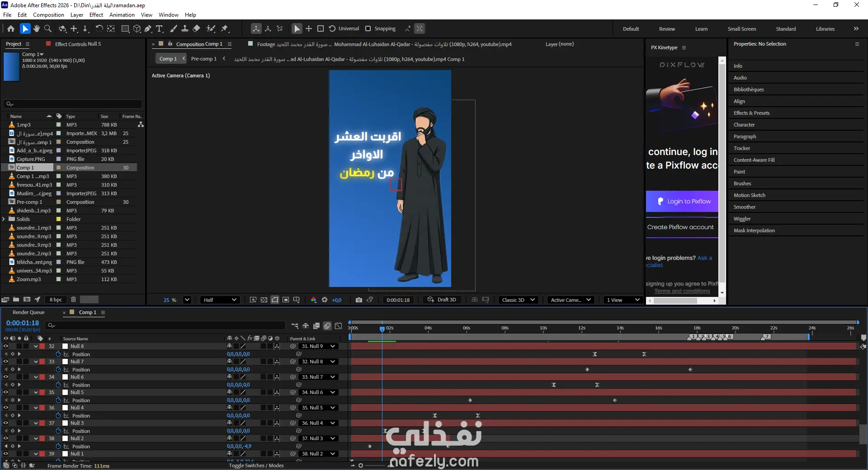Toggle the Position stopwatch under Null 8

pyautogui.click(x=58, y=354)
